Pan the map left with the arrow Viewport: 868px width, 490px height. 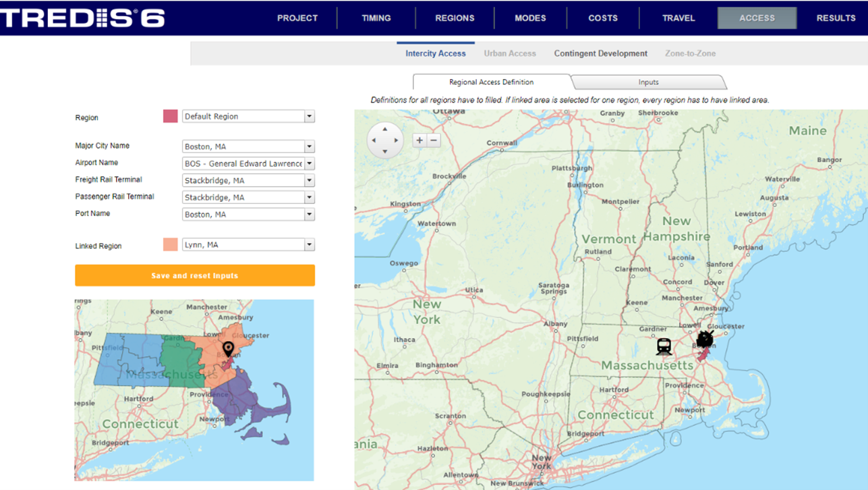[374, 140]
